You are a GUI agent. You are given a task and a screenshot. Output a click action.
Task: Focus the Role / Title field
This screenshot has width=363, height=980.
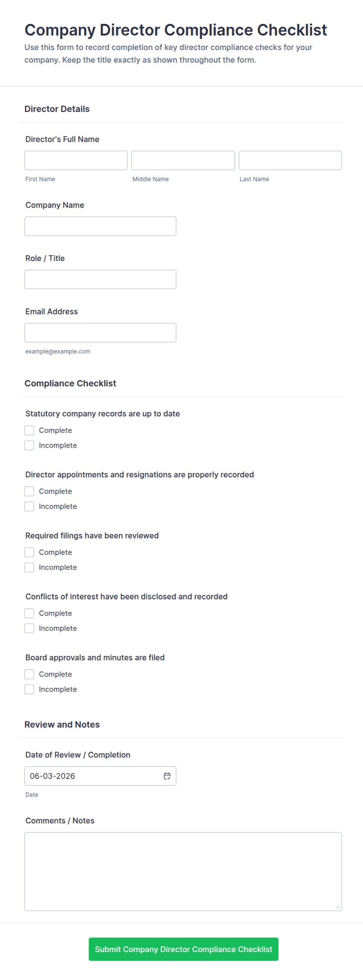pyautogui.click(x=100, y=279)
